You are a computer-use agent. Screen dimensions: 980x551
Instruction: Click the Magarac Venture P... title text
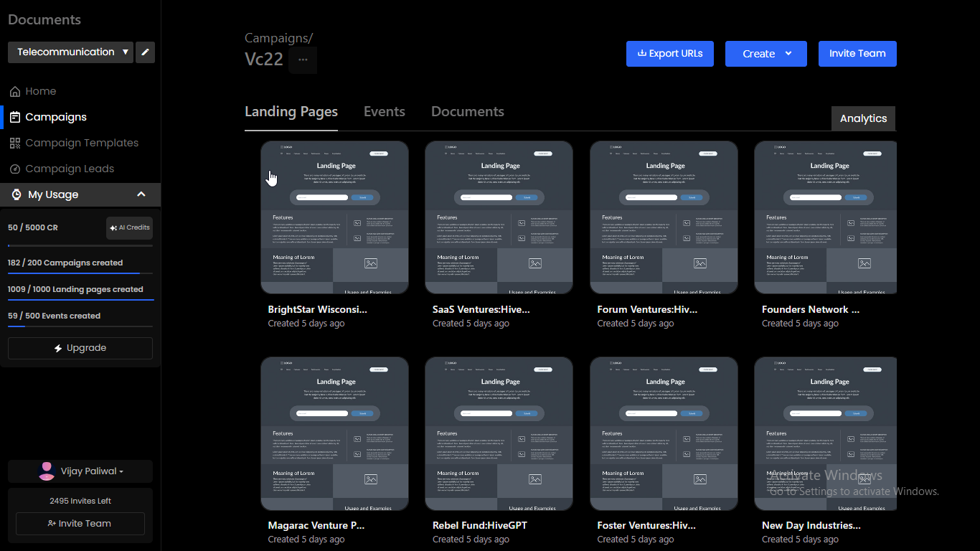coord(316,526)
